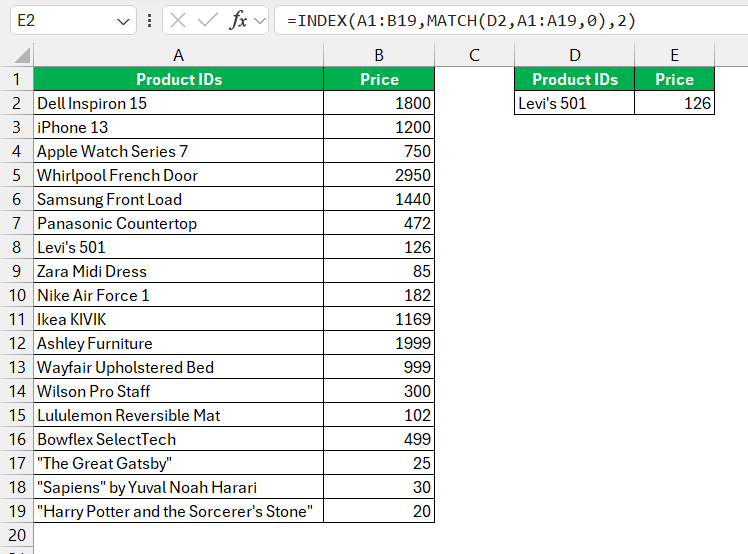Select the 'Levi's 501' cell in column A

click(178, 247)
